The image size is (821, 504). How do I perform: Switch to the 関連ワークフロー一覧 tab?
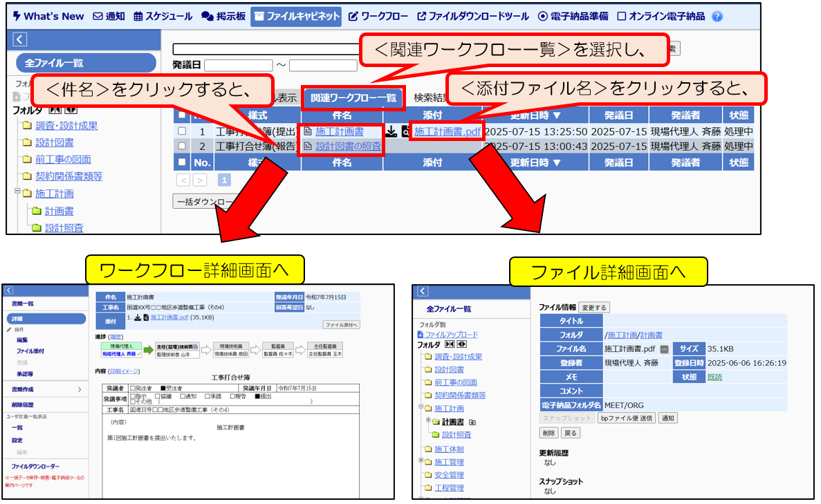tap(353, 98)
